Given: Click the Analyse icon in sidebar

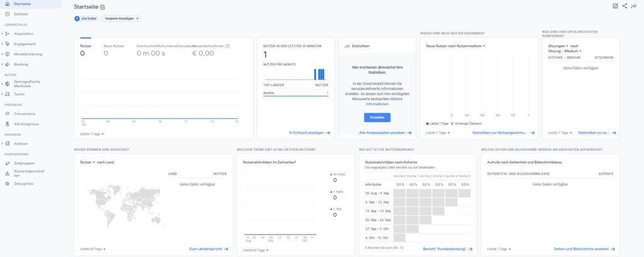Looking at the screenshot, I should point(8,144).
